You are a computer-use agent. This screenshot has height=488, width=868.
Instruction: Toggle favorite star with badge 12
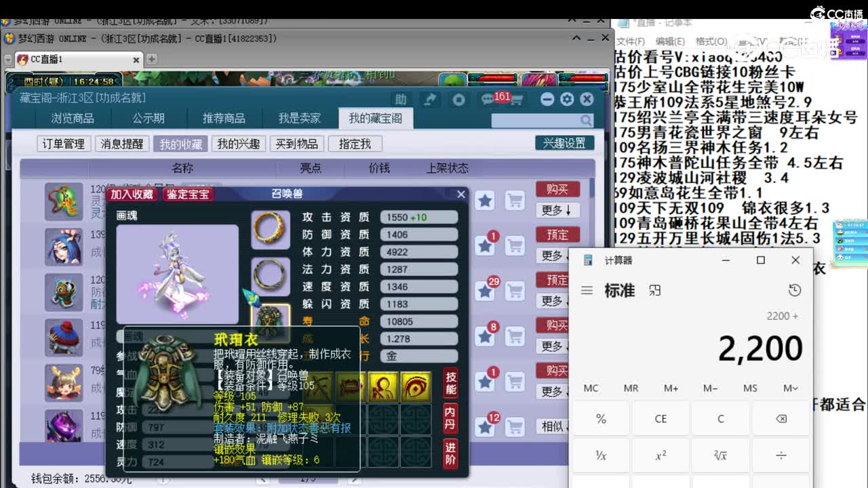pyautogui.click(x=485, y=427)
